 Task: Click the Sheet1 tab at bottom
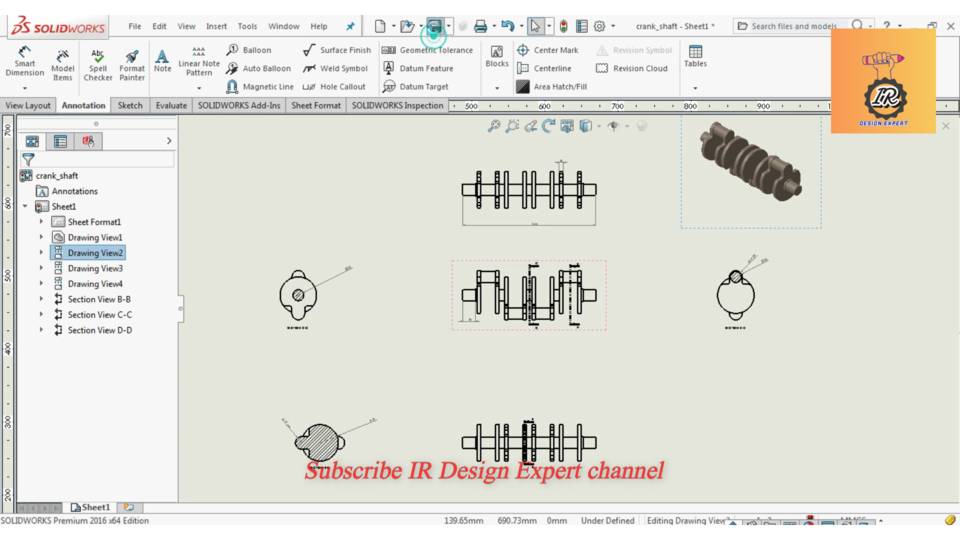(x=90, y=508)
